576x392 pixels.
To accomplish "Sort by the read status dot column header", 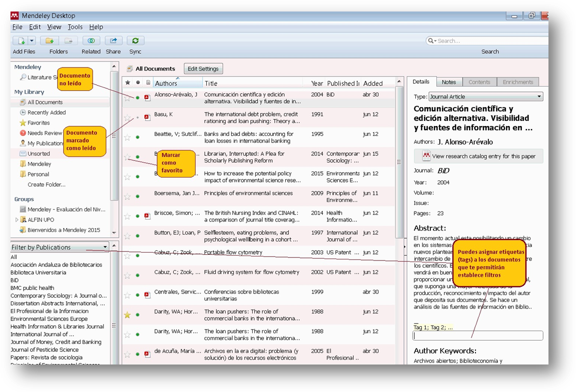I will click(138, 82).
